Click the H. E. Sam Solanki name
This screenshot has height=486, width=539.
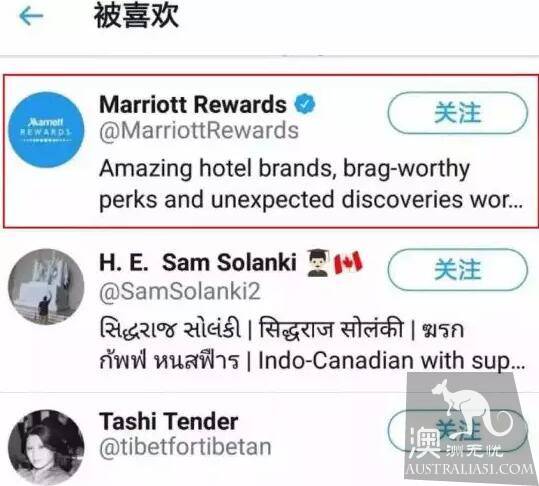tap(198, 263)
